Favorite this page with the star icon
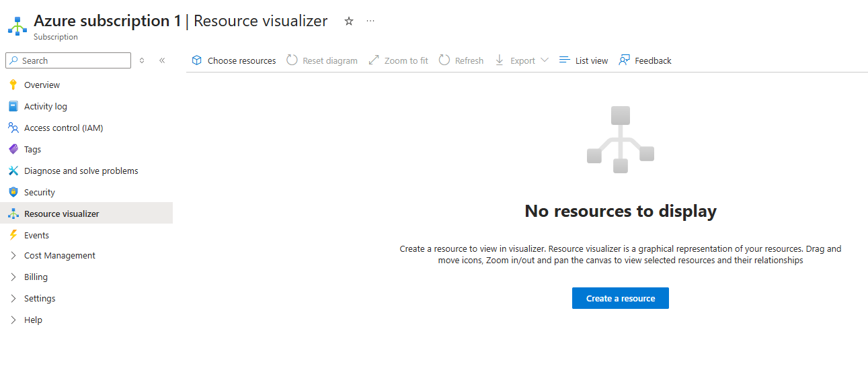 349,21
